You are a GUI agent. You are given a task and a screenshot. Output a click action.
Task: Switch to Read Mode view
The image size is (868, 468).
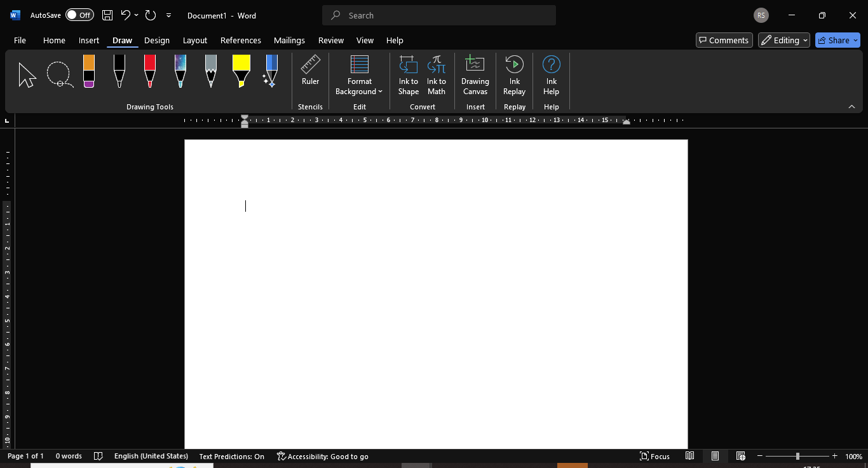coord(689,456)
